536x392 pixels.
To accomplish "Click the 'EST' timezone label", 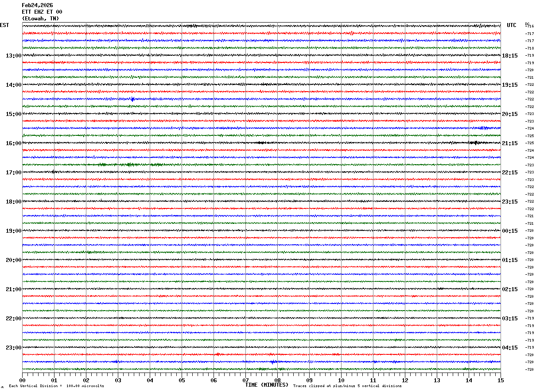I will (4, 25).
